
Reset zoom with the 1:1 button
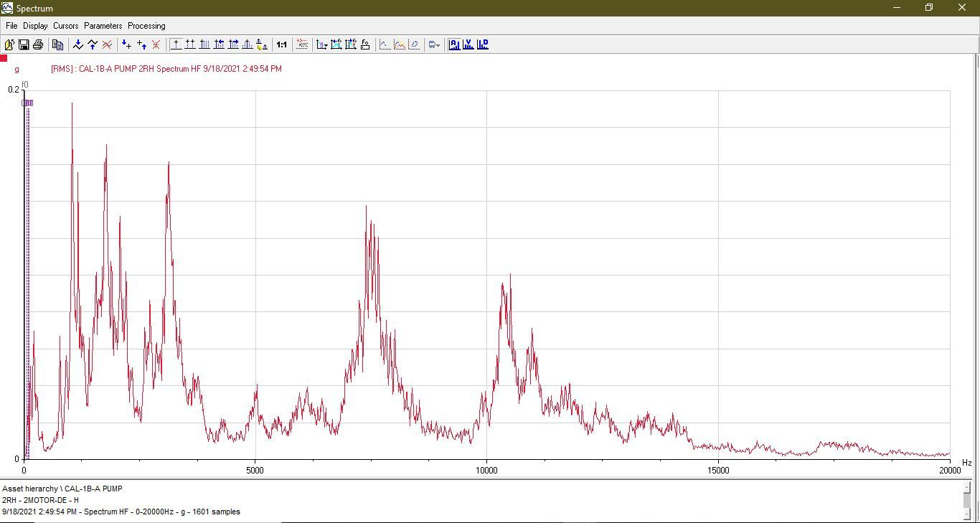pos(282,44)
